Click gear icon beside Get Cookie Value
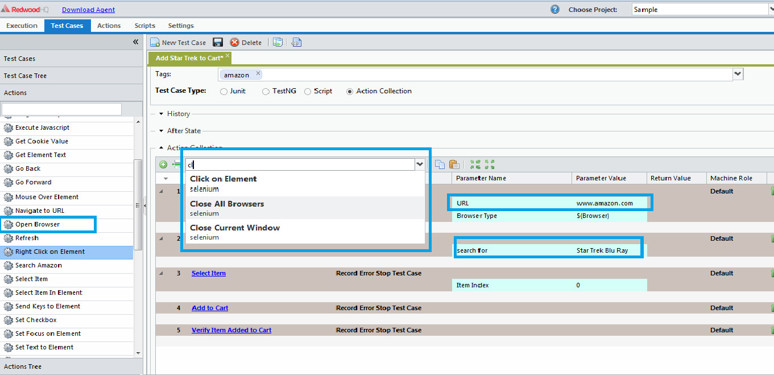 coord(8,142)
